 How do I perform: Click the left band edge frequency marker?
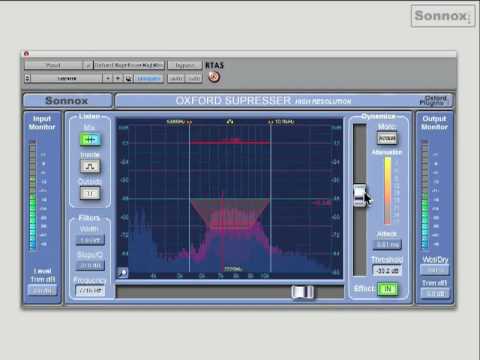(189, 122)
